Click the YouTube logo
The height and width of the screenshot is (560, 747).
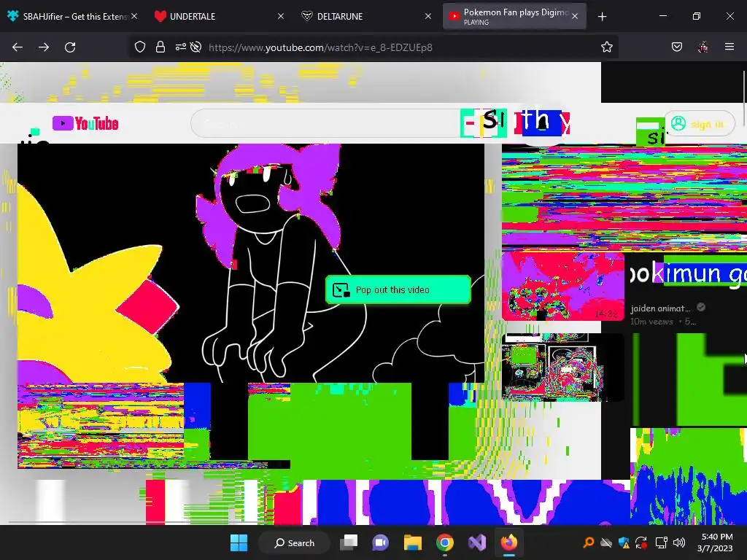[x=86, y=123]
